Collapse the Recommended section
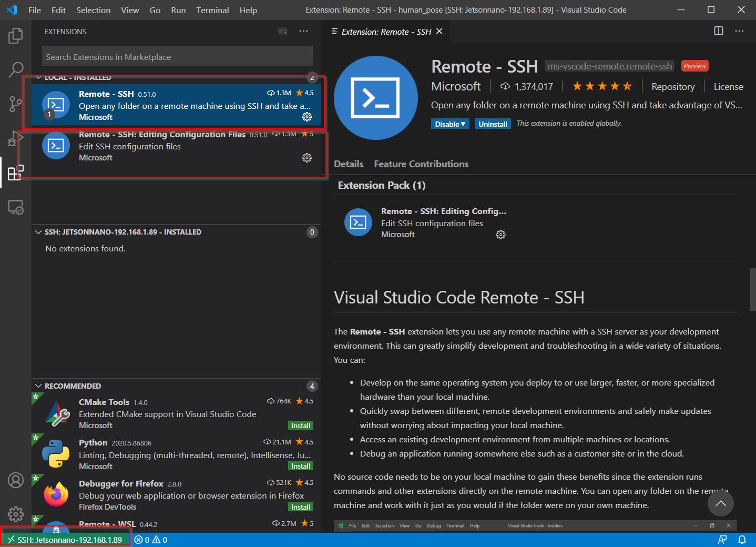The image size is (756, 547). [x=38, y=386]
